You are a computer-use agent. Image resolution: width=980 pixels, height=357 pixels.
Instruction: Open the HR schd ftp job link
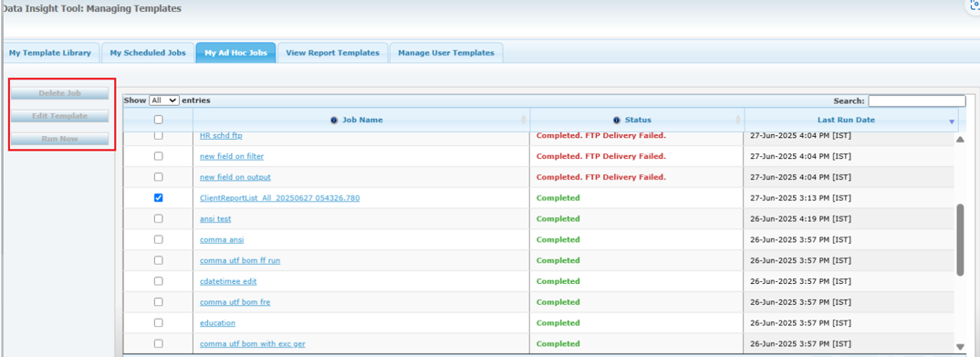221,136
